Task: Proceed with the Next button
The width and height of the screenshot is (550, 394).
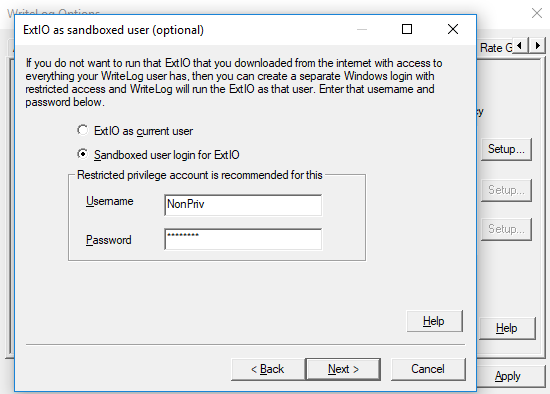Action: [343, 369]
